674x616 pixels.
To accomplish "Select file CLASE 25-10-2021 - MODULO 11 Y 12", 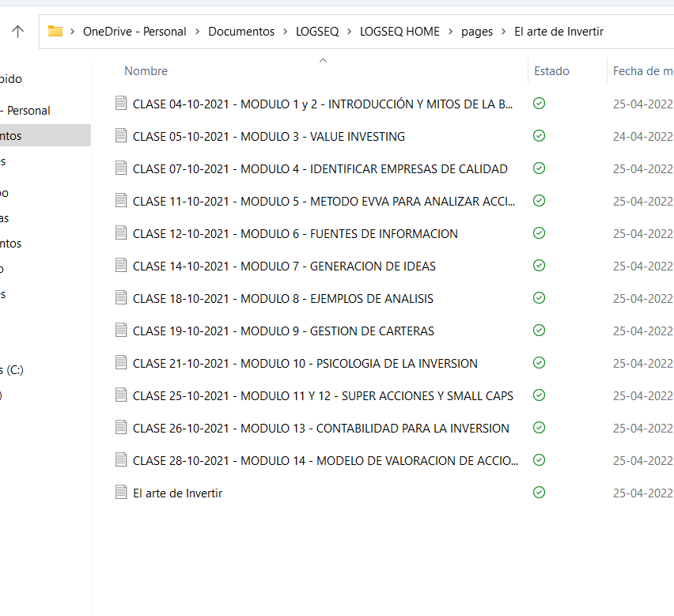I will pos(323,396).
